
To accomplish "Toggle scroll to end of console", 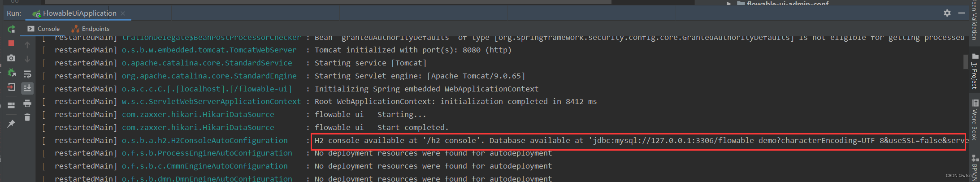I will [27, 88].
